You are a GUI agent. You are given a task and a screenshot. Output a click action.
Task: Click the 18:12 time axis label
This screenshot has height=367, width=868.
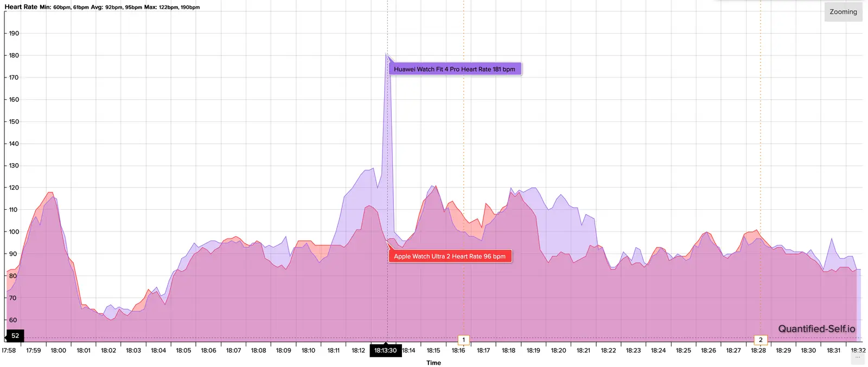(x=358, y=350)
